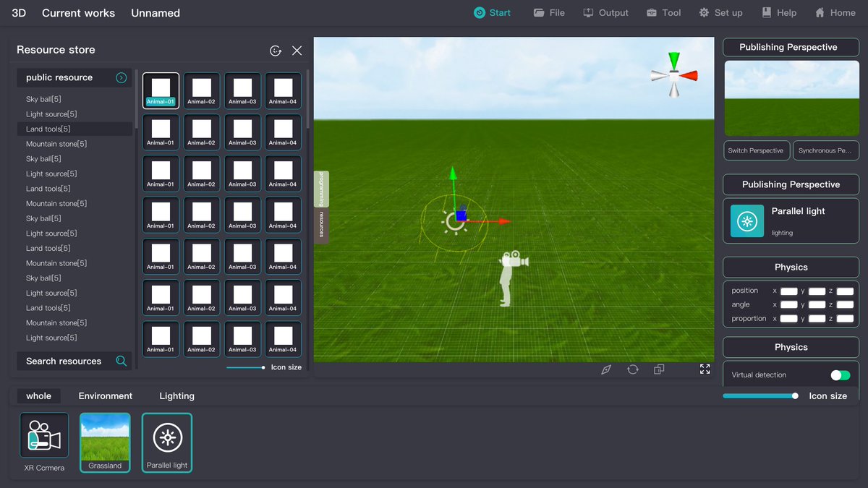Adjust the Resource store Icon size slider
Screen dimensions: 868x488
[246, 368]
